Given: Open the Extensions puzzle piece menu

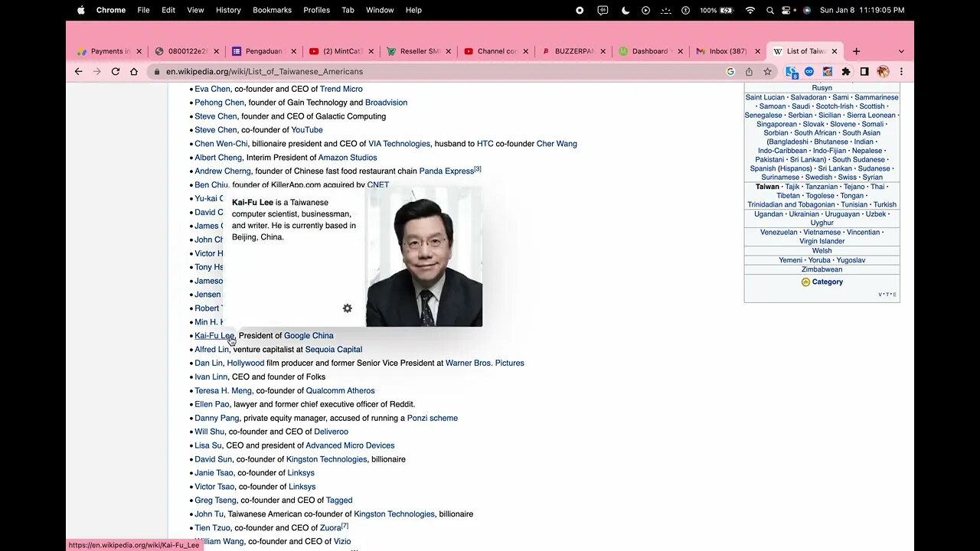Looking at the screenshot, I should [x=846, y=71].
